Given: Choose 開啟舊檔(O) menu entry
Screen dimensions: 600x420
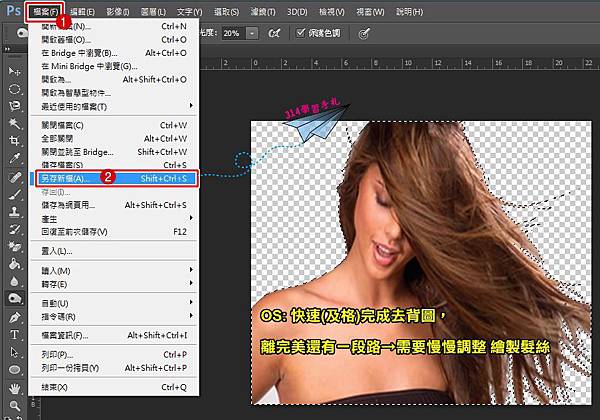Looking at the screenshot, I should tap(114, 40).
